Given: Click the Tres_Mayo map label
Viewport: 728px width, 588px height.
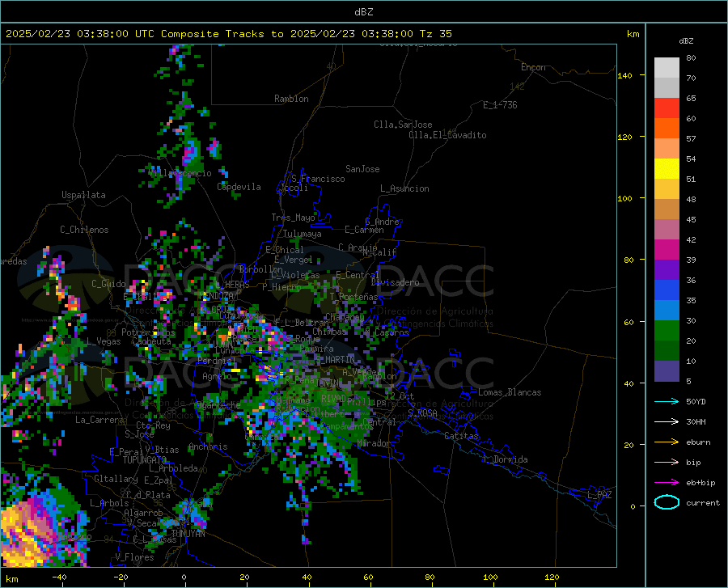Looking at the screenshot, I should [293, 218].
